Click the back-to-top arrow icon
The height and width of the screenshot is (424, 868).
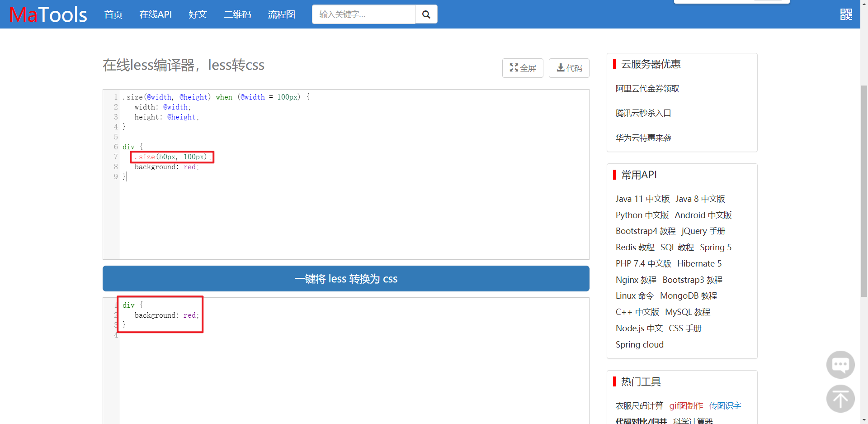pyautogui.click(x=840, y=399)
